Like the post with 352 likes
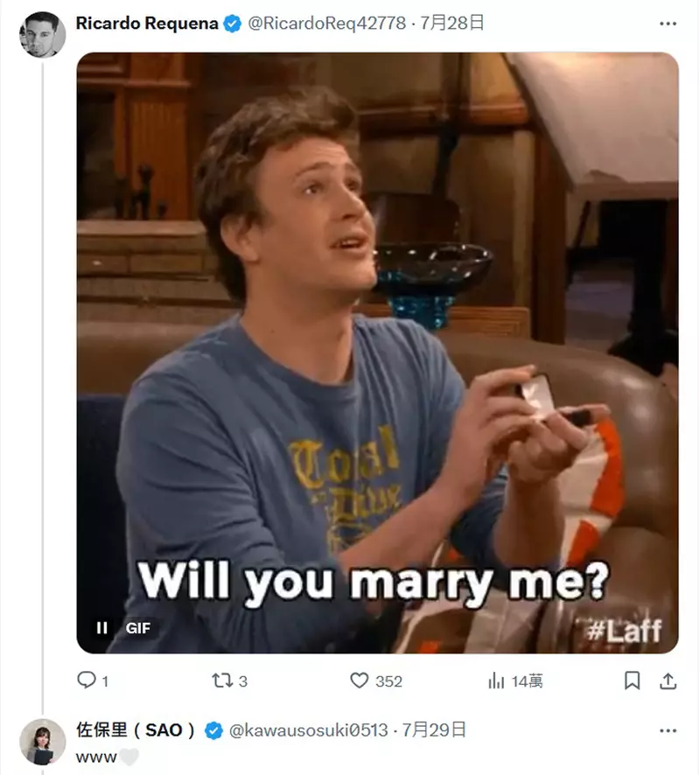Viewport: 700px width, 775px height. point(375,681)
